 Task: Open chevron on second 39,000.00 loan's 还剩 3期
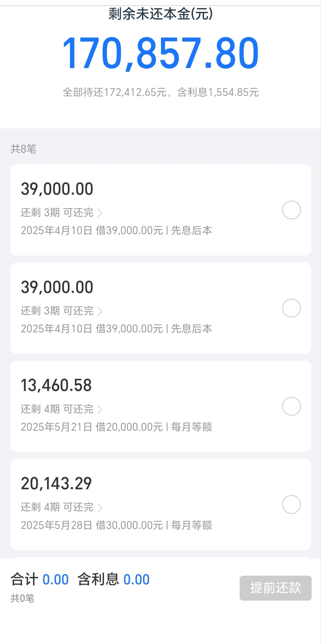pyautogui.click(x=100, y=311)
